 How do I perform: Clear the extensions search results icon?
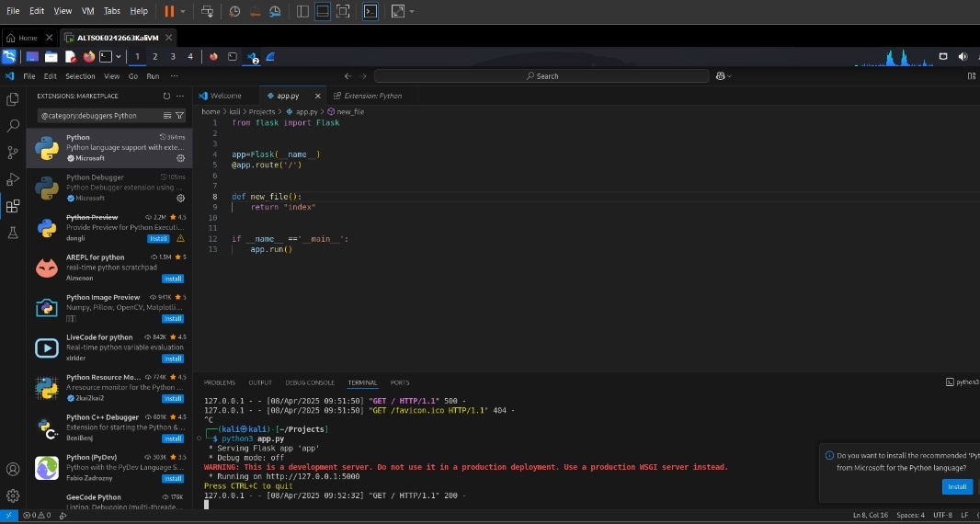click(x=167, y=116)
